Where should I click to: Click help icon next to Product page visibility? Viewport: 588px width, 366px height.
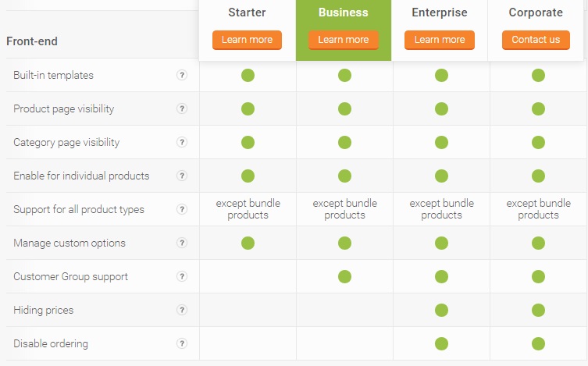pos(182,108)
